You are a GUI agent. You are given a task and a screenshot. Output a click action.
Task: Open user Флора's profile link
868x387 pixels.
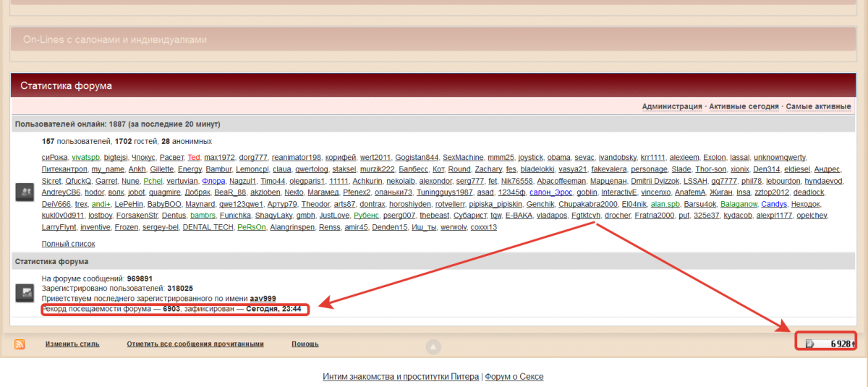click(213, 181)
